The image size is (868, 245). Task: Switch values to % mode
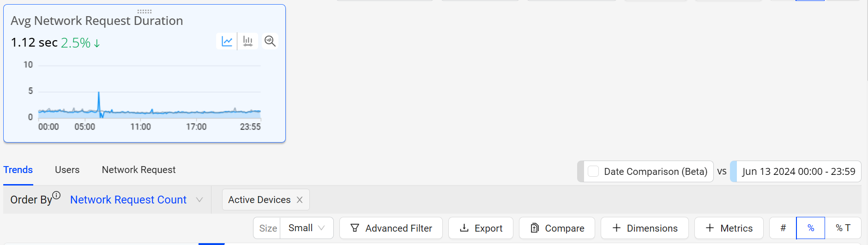[x=811, y=228]
